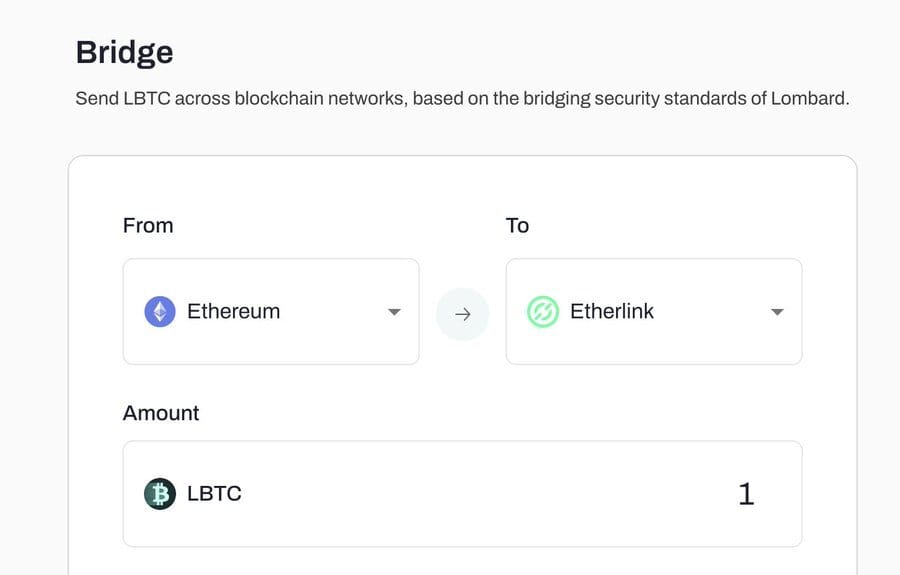Click the Ethereum network name text
The height and width of the screenshot is (575, 900).
coord(234,311)
